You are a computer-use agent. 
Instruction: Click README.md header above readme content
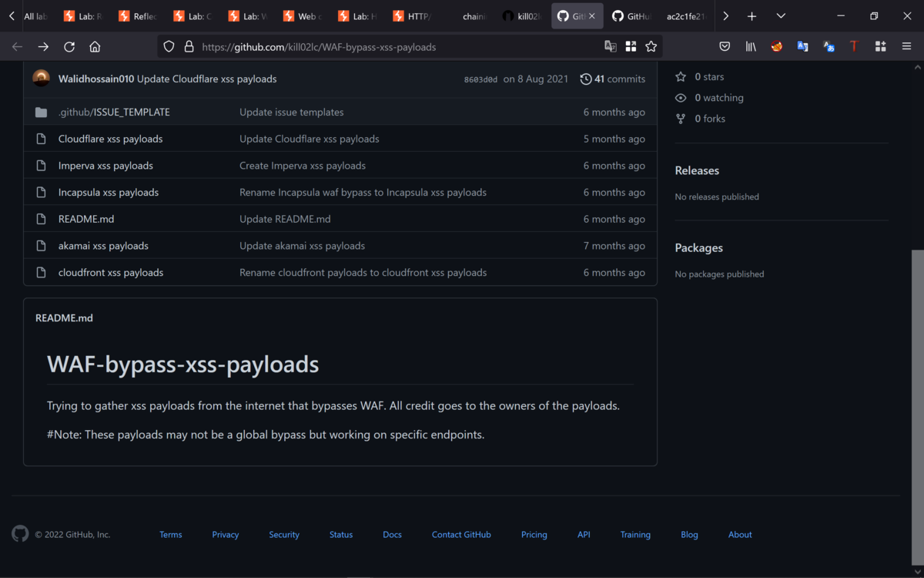click(64, 318)
